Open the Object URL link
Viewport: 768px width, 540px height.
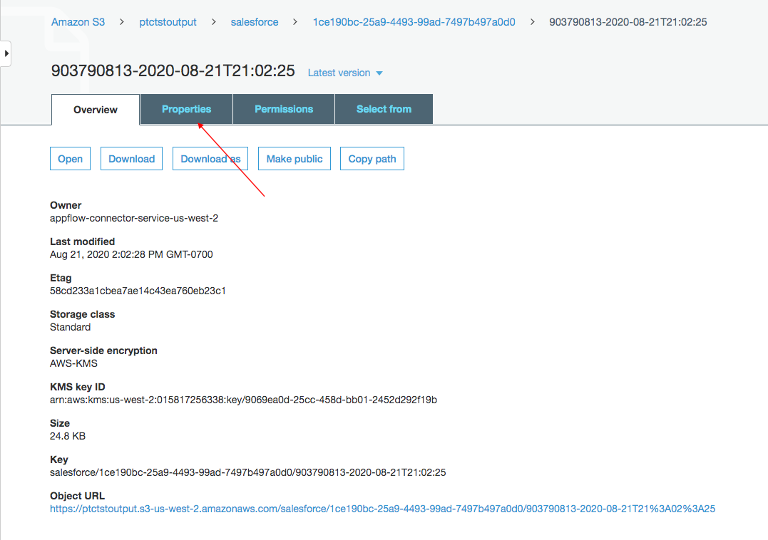[x=383, y=509]
